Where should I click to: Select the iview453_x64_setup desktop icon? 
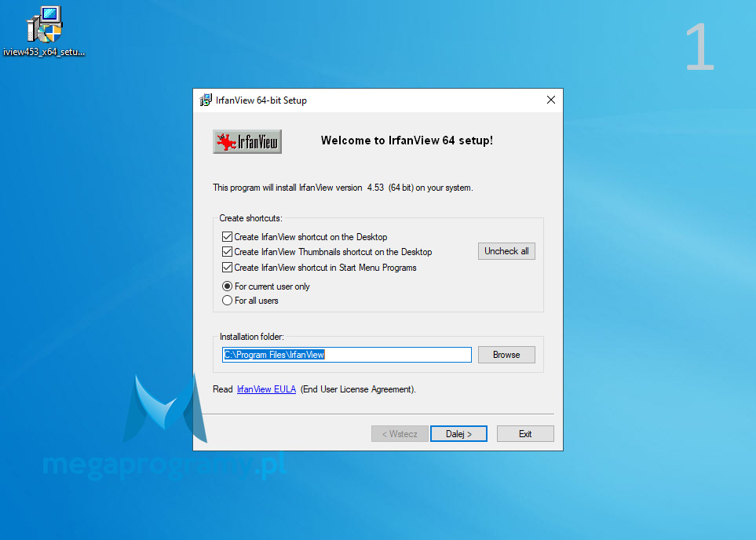click(x=45, y=32)
